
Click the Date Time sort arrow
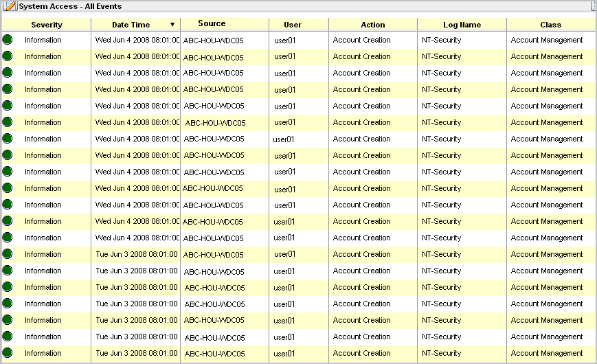[x=172, y=25]
